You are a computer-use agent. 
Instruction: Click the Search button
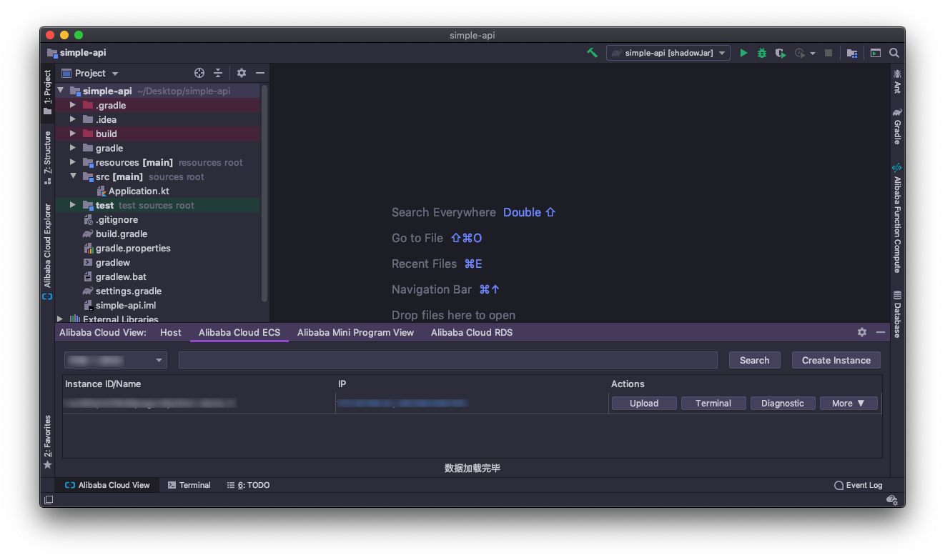click(754, 360)
